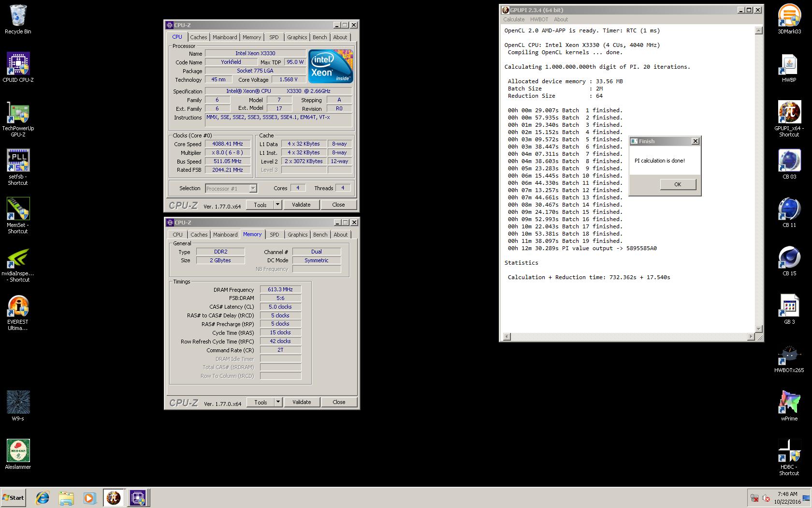Click GPUPI horizontal scrollbar right arrow
This screenshot has width=812, height=508.
(x=751, y=337)
